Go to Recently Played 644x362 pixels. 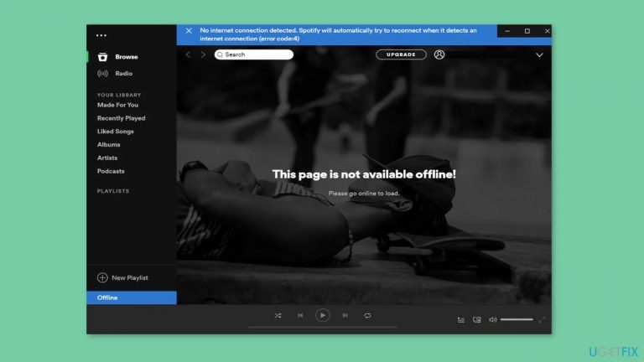[x=121, y=118]
